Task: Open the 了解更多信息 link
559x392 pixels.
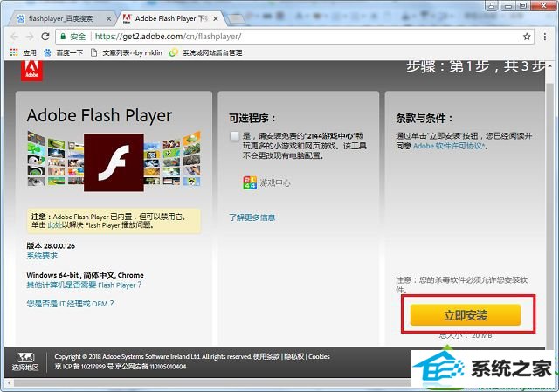Action: (x=252, y=217)
